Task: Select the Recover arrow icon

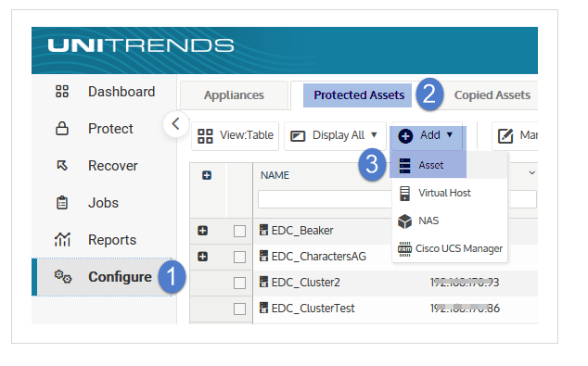Action: tap(62, 165)
